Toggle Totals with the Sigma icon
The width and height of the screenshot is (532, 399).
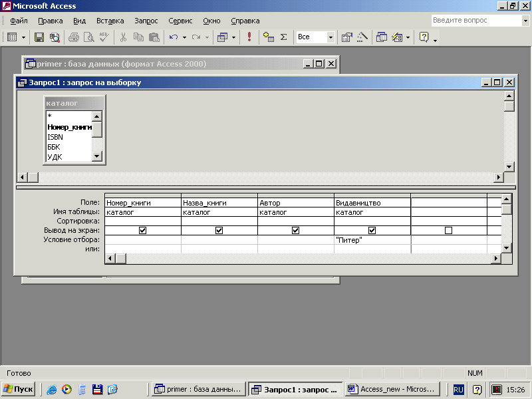(284, 37)
